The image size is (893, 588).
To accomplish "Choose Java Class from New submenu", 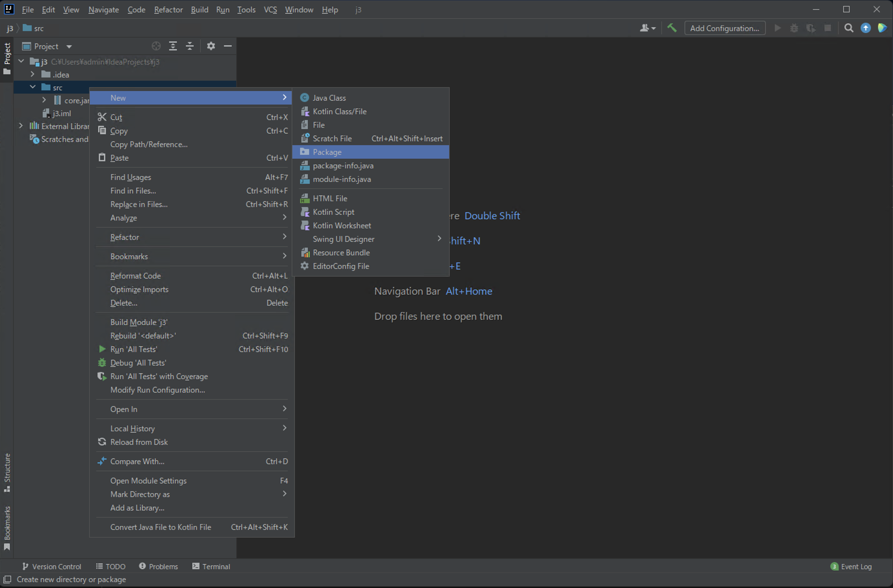I will tap(329, 98).
